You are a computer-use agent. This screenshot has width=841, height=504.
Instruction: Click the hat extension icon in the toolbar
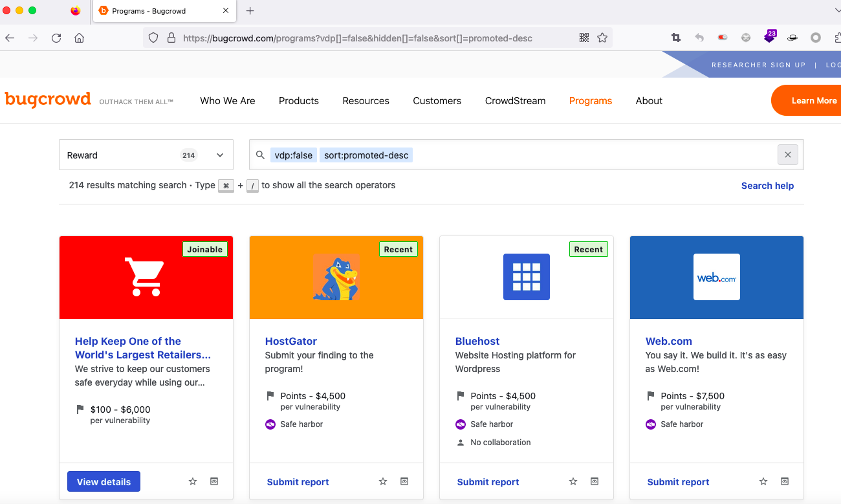coord(792,38)
